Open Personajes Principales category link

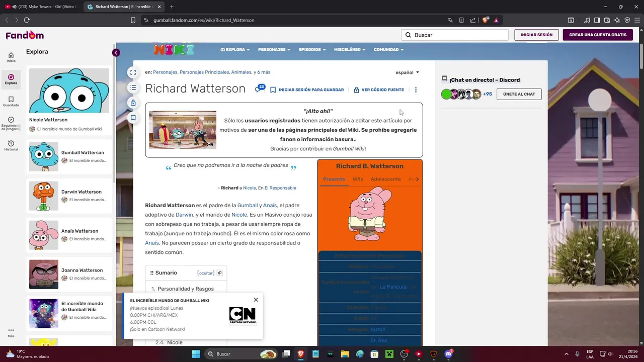(204, 72)
